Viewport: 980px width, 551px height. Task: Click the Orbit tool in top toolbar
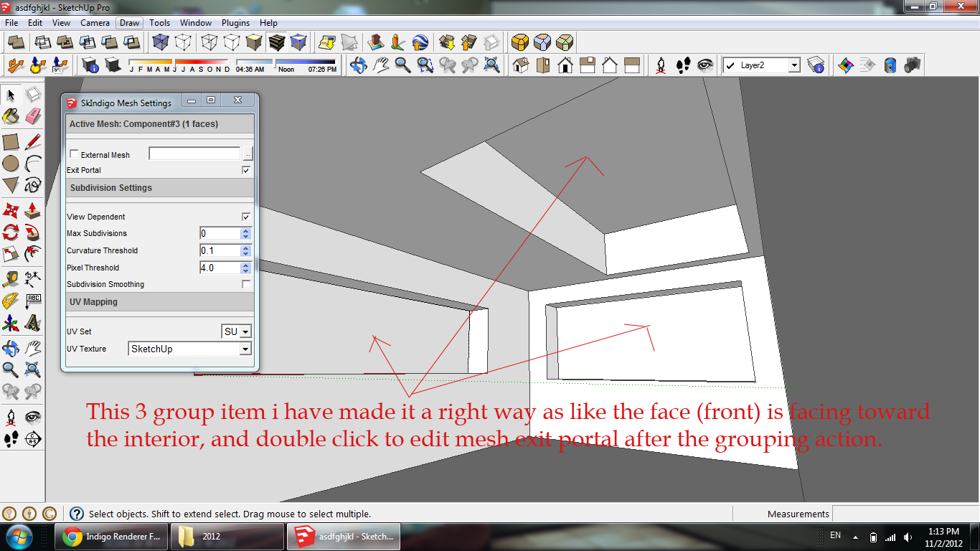358,65
